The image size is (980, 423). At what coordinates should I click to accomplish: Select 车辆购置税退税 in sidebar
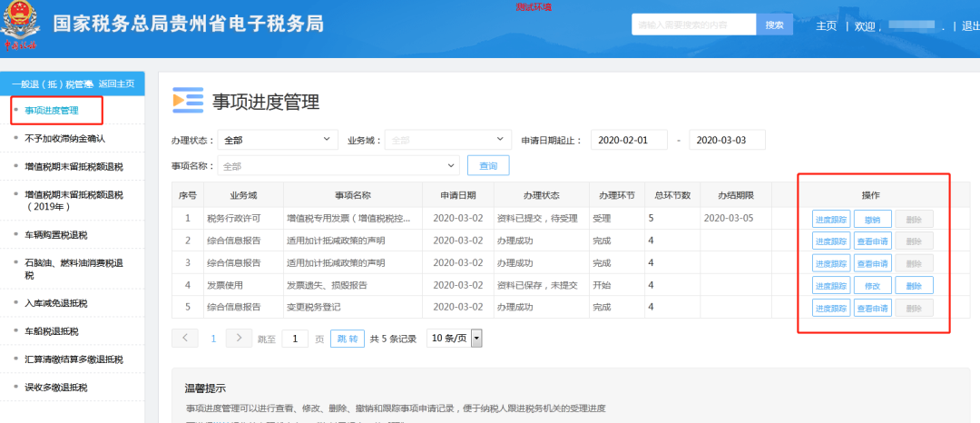(x=56, y=235)
